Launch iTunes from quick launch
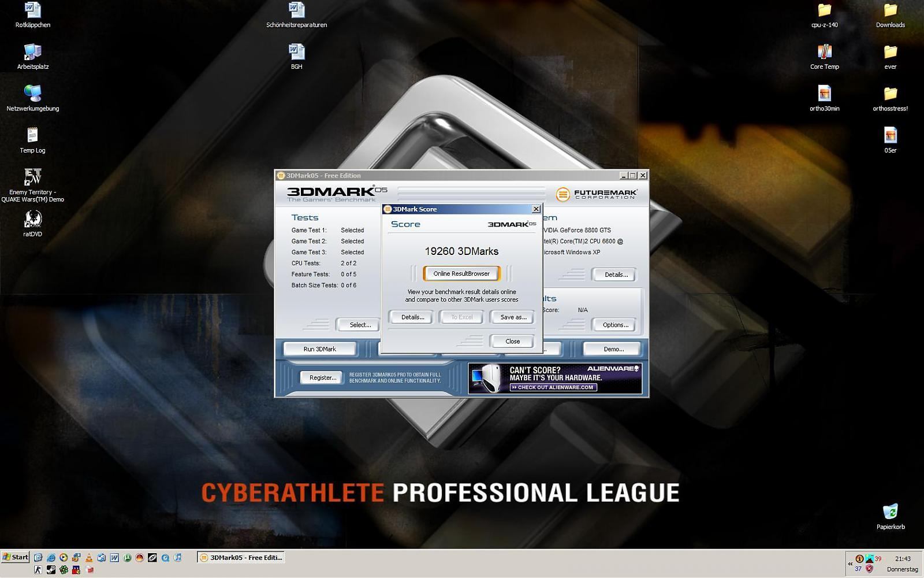Screen dimensions: 924x578 click(x=178, y=558)
